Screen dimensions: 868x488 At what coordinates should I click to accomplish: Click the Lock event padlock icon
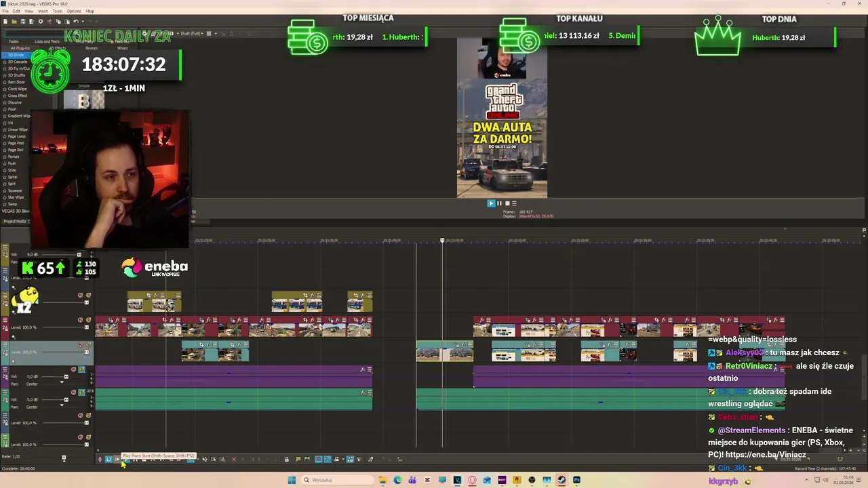(x=286, y=460)
